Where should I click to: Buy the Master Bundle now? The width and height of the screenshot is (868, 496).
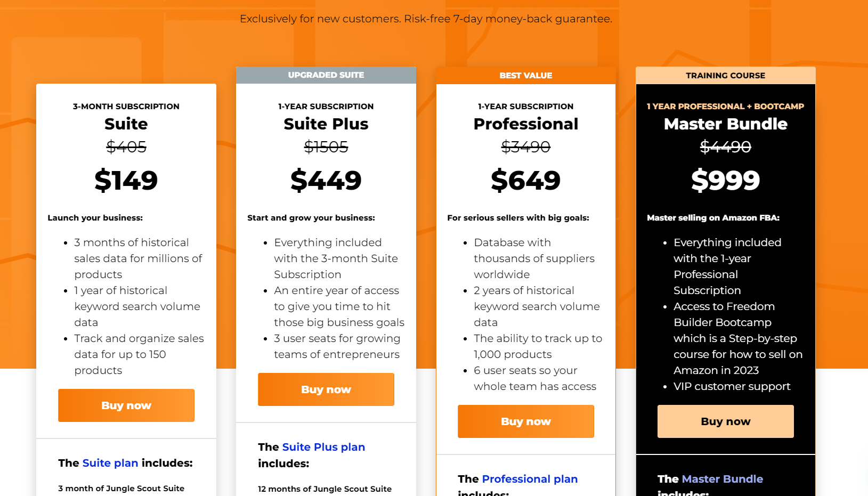coord(726,421)
